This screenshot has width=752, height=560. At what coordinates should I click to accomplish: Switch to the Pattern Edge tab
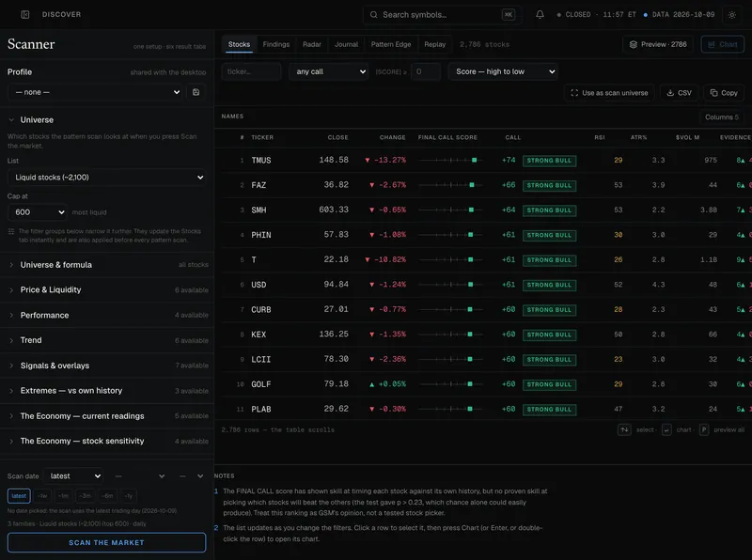(x=391, y=44)
